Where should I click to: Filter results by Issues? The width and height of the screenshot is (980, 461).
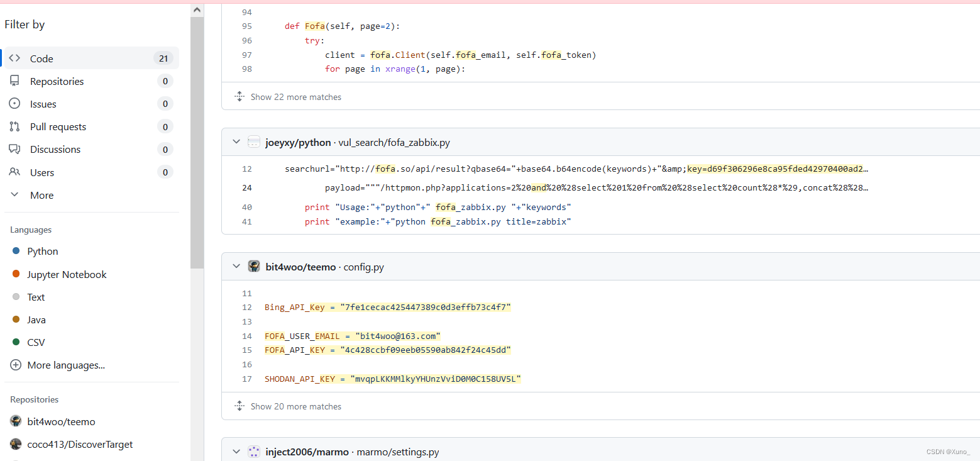point(92,104)
